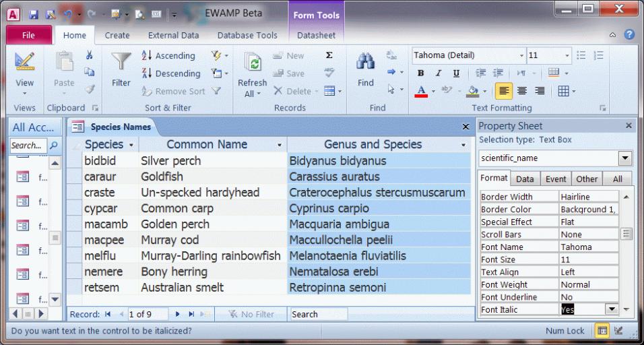644x345 pixels.
Task: Toggle Bold formatting
Action: 420,73
